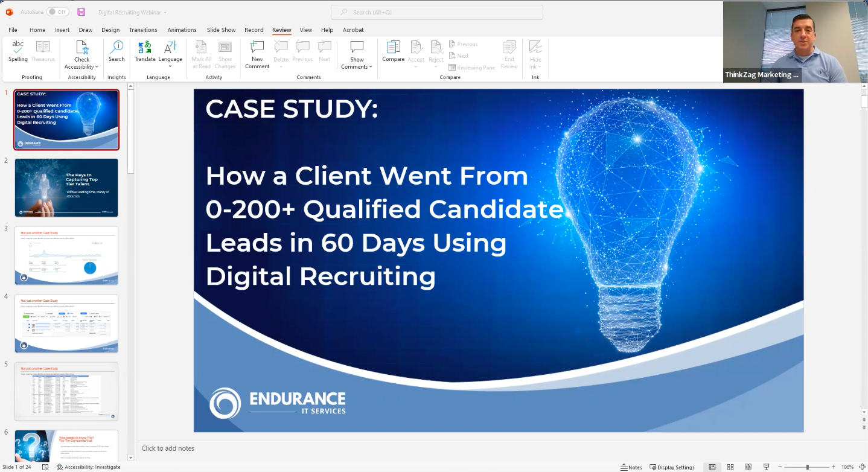Image resolution: width=868 pixels, height=472 pixels.
Task: Open the View tab
Action: [x=306, y=30]
